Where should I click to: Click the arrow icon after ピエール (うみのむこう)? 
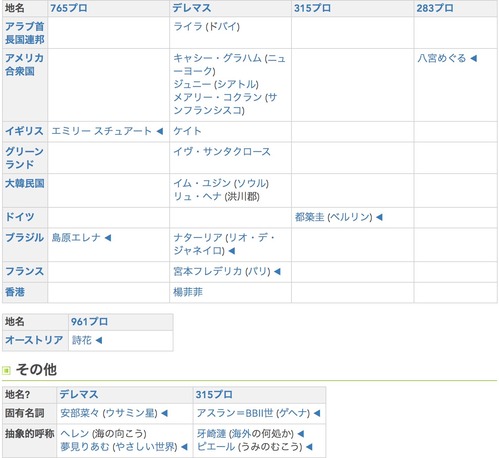click(309, 447)
